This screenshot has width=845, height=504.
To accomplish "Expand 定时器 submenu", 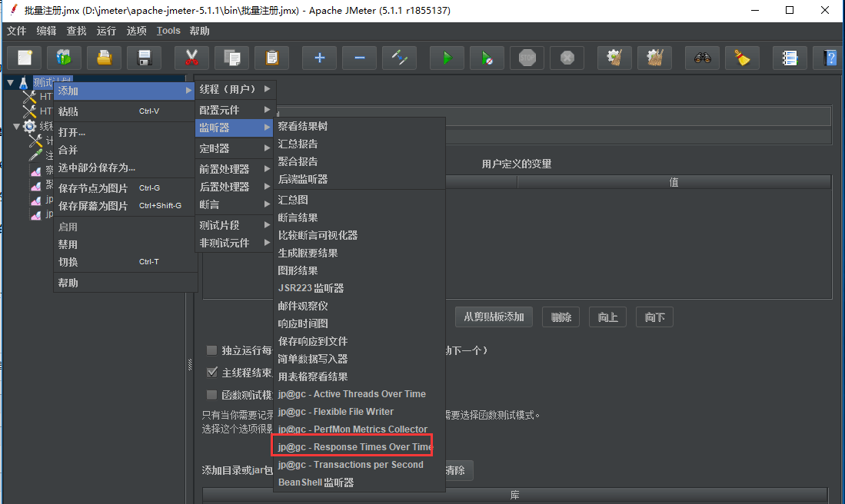I will (235, 148).
